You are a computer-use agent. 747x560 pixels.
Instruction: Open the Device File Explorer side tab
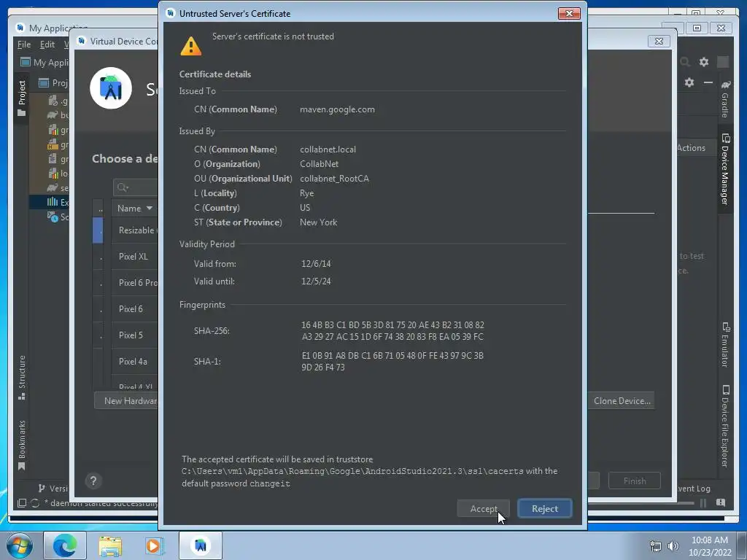click(725, 426)
